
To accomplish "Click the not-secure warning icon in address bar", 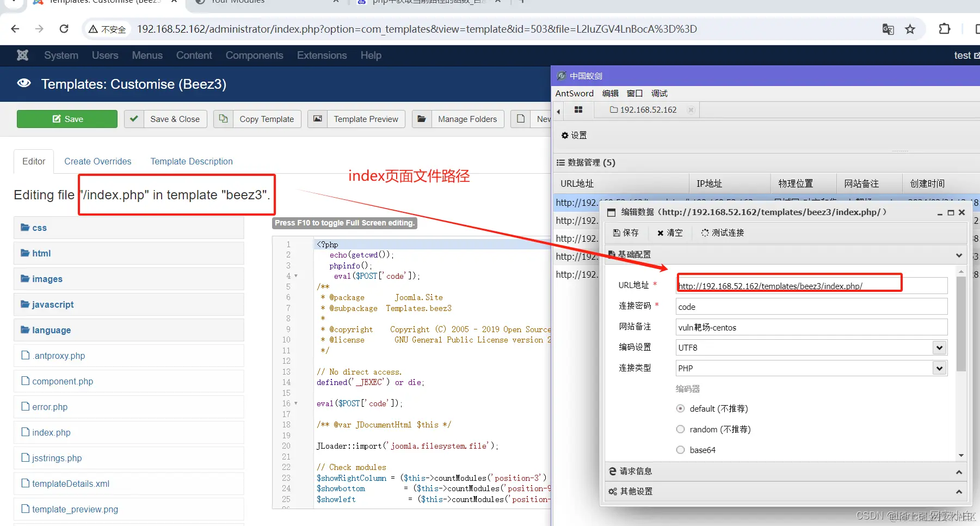I will pyautogui.click(x=94, y=29).
